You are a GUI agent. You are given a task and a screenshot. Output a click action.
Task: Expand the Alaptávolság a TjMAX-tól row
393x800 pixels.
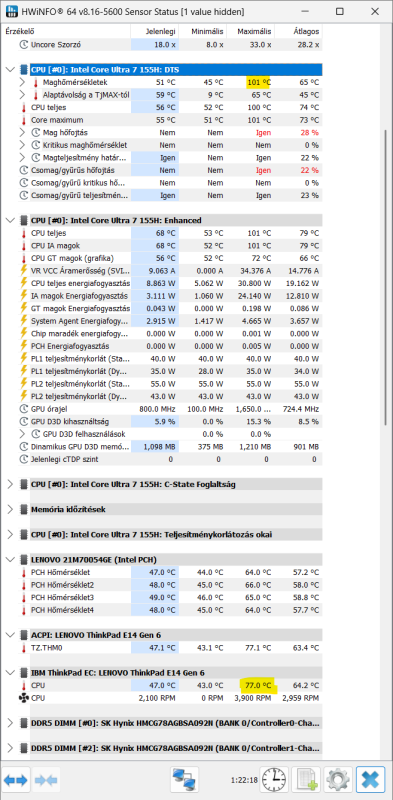(22, 94)
